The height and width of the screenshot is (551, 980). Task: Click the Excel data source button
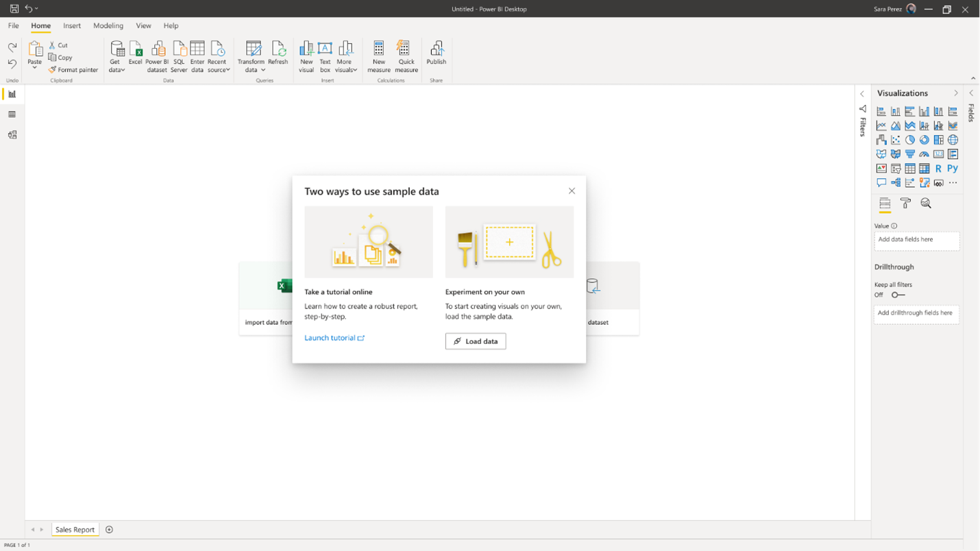[136, 53]
